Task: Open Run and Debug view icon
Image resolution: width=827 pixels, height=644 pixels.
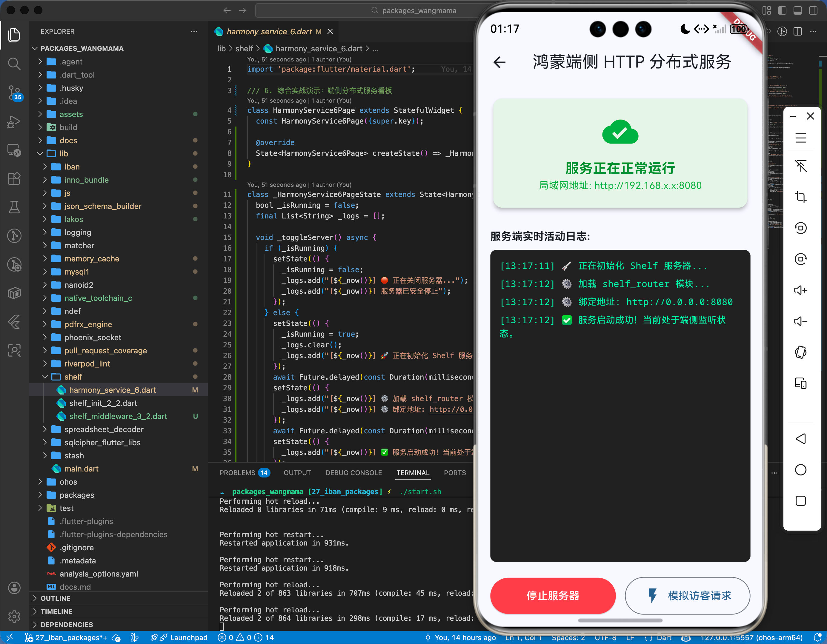Action: coord(14,121)
